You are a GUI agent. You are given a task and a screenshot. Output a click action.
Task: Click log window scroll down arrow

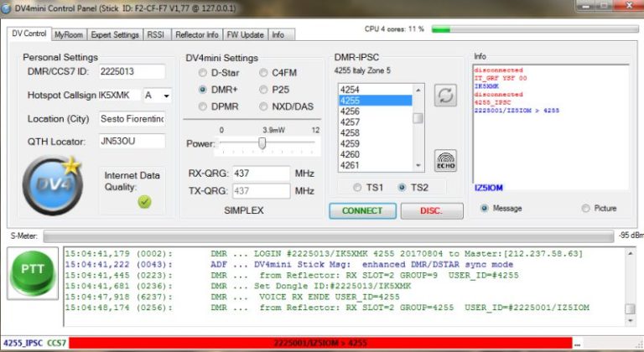pos(630,320)
